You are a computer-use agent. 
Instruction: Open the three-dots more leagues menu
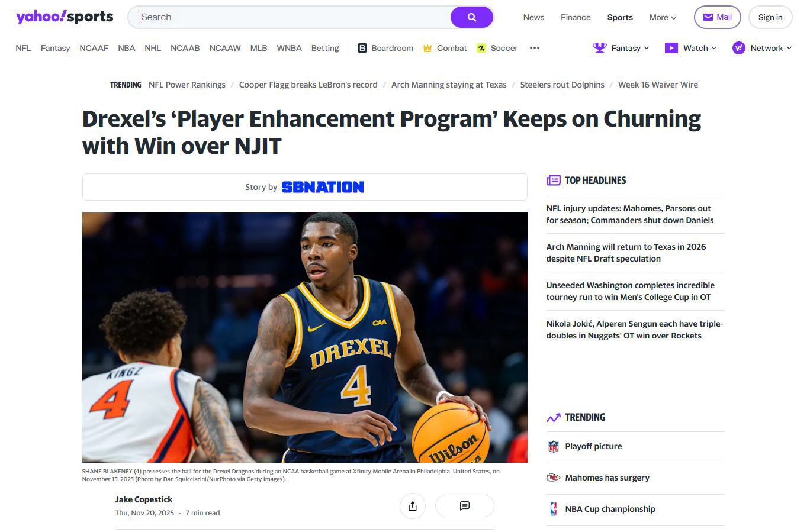coord(535,48)
